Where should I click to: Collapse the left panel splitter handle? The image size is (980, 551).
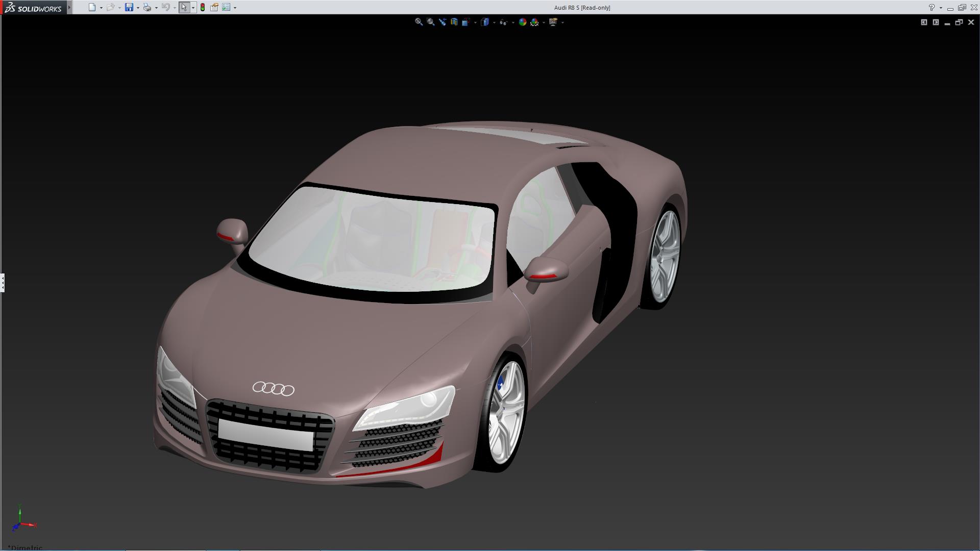point(3,282)
